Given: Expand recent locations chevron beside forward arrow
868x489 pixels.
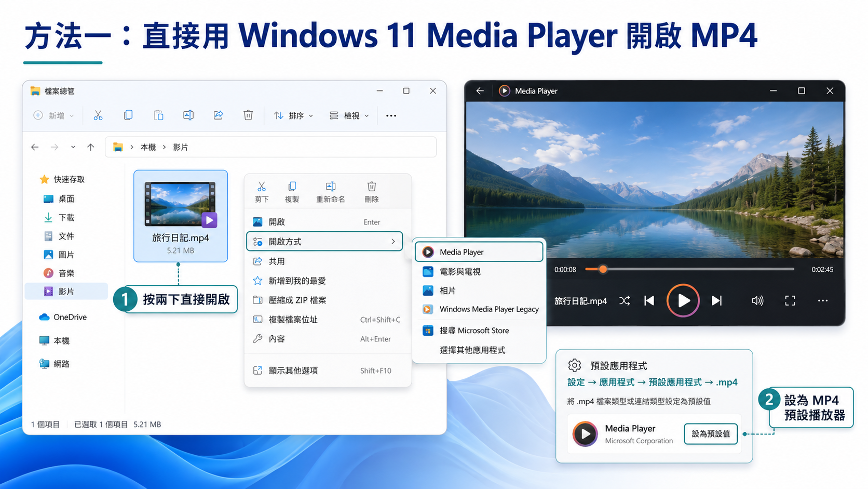Looking at the screenshot, I should pyautogui.click(x=73, y=147).
